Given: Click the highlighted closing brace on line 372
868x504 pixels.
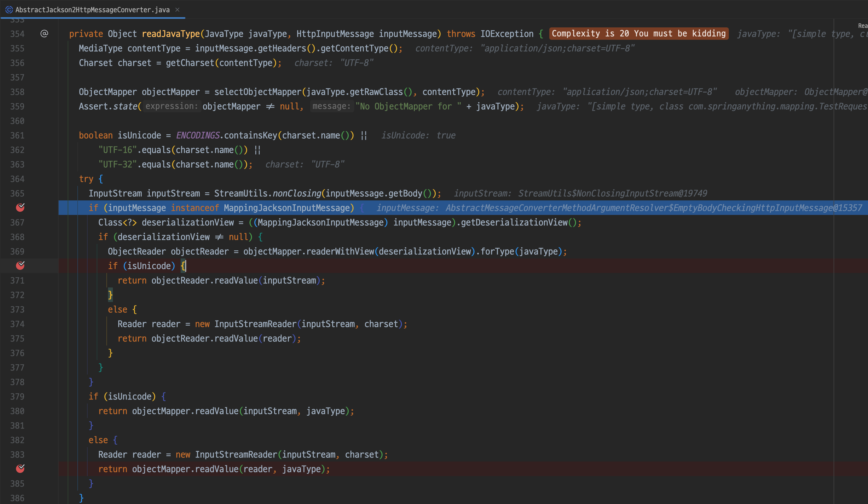Looking at the screenshot, I should [x=110, y=295].
